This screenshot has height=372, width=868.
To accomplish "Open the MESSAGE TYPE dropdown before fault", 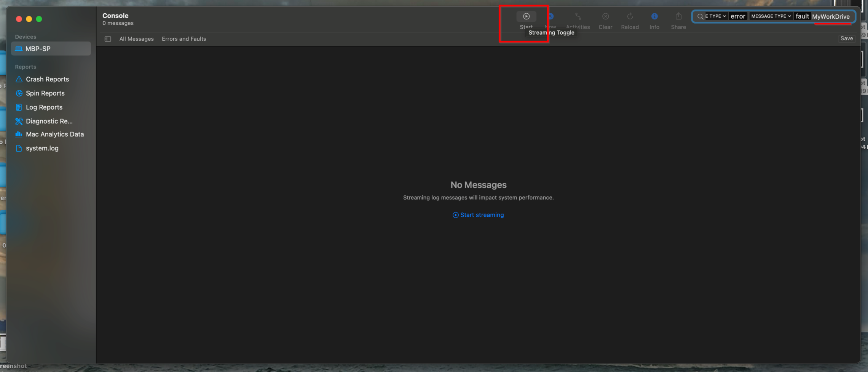I will (x=771, y=16).
